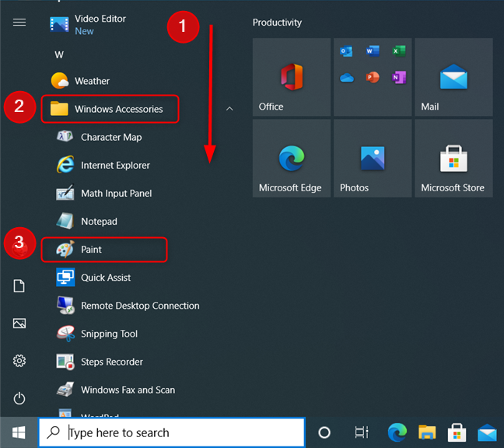Open Microsoft Store from the taskbar

[457, 432]
